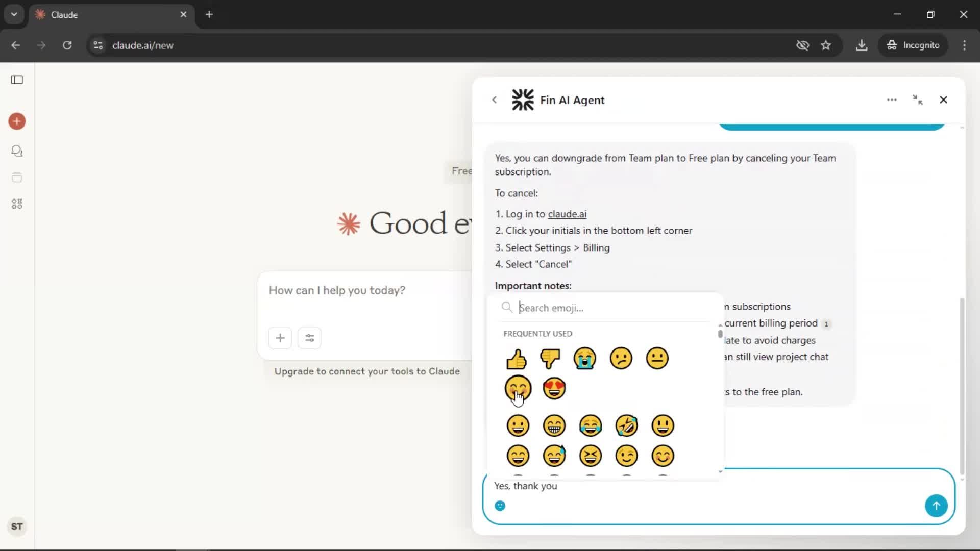
Task: Open the source citation 1 badge
Action: tap(826, 324)
